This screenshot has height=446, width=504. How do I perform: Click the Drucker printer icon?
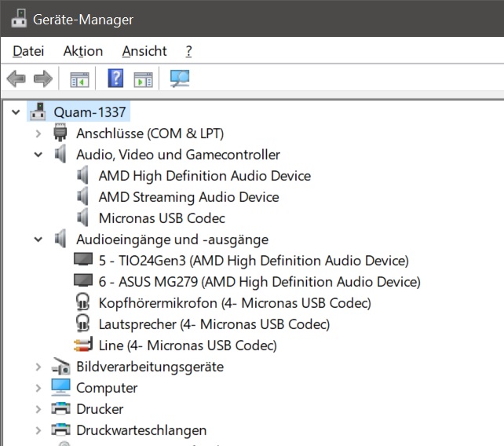click(60, 408)
